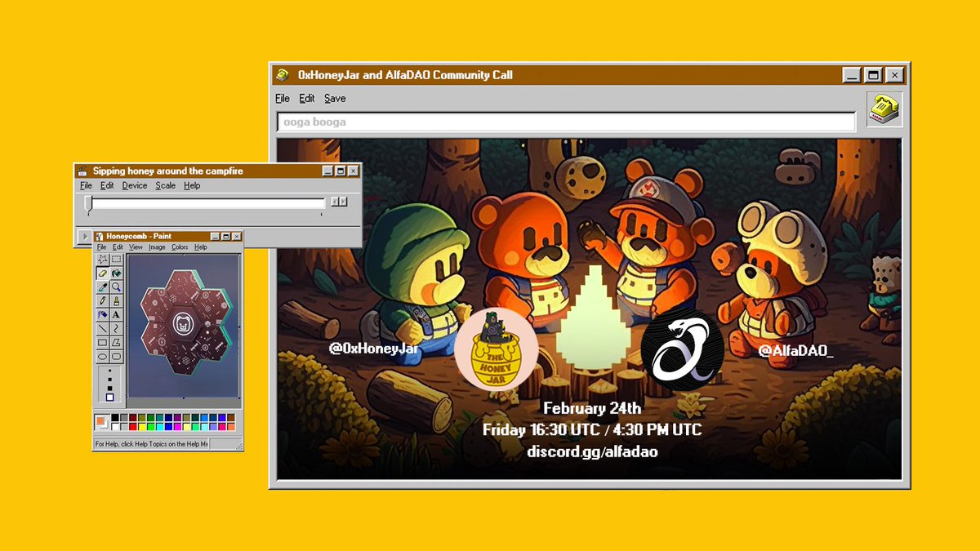980x551 pixels.
Task: Open the Edit menu in Paint
Action: (118, 247)
